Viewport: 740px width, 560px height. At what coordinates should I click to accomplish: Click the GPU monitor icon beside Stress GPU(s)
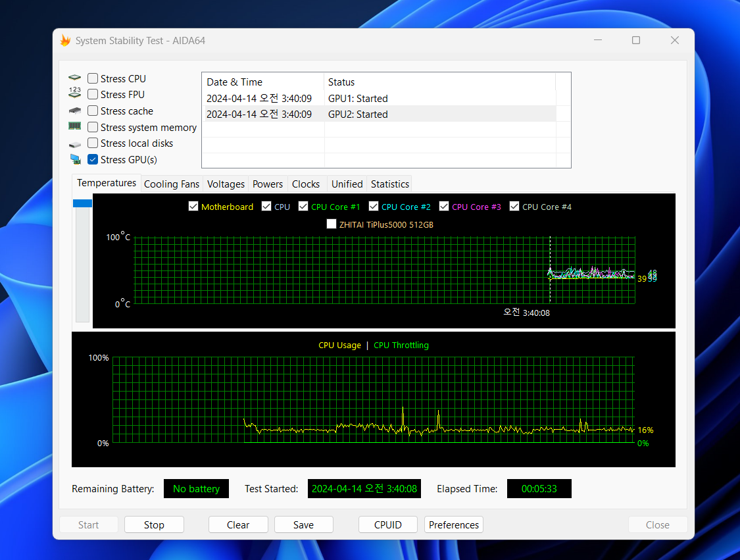[75, 159]
